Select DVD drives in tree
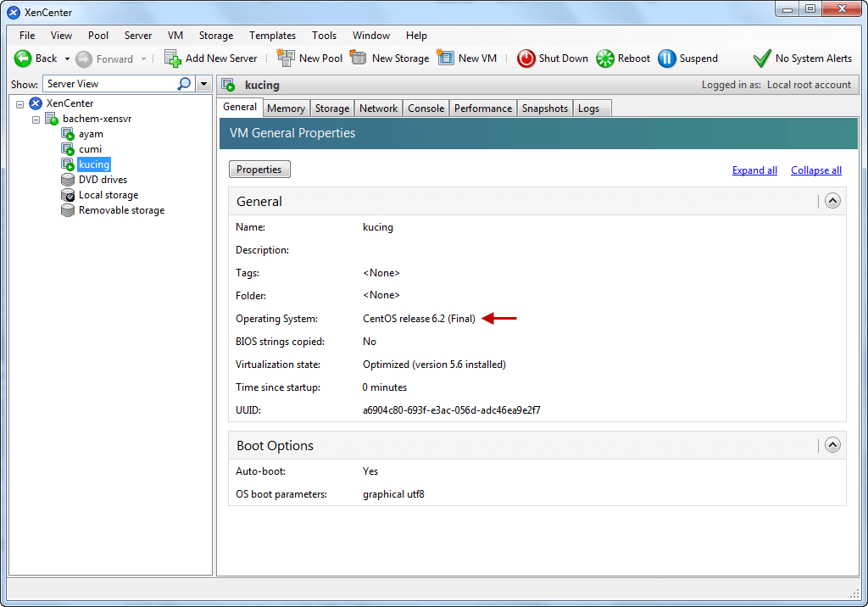868x607 pixels. (x=103, y=180)
